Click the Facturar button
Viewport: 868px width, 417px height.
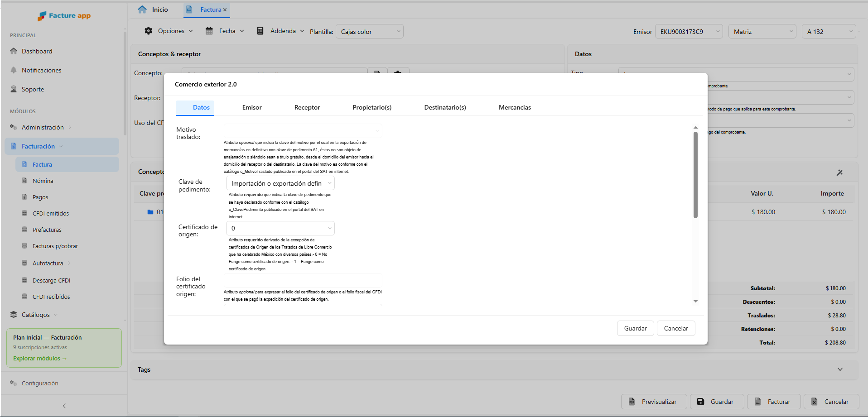point(774,402)
